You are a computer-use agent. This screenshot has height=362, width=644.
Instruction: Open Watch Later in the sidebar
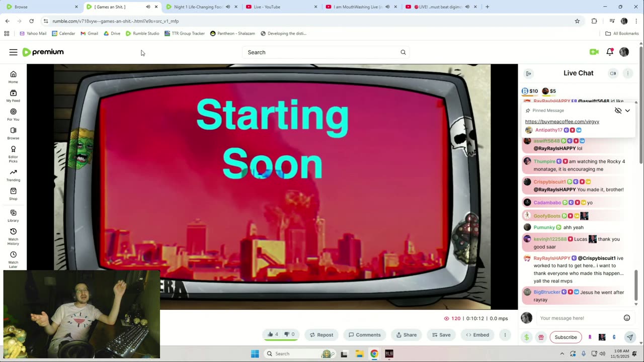(x=13, y=259)
